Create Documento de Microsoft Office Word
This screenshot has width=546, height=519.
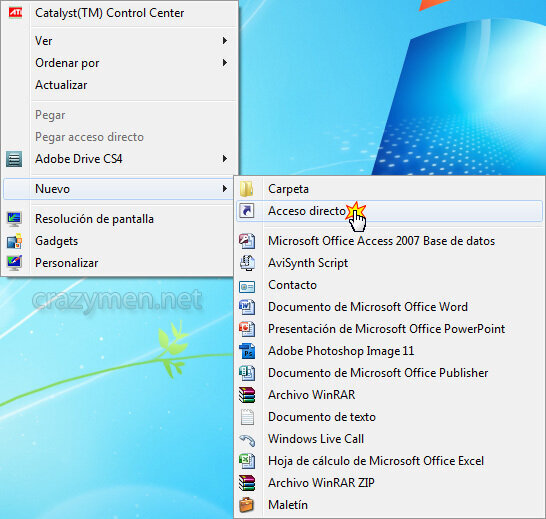(x=389, y=307)
